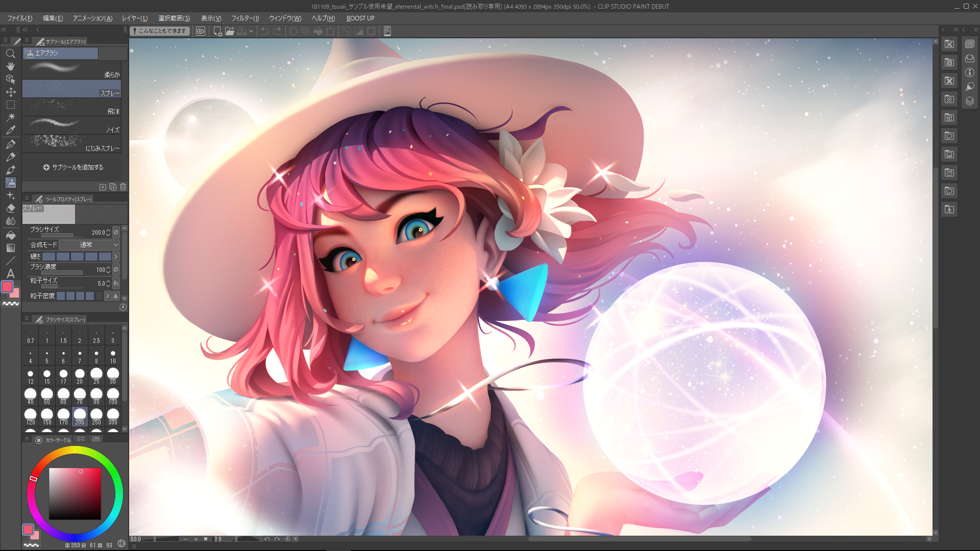Toggle brush density dynamics button
This screenshot has height=551, width=980.
[116, 269]
